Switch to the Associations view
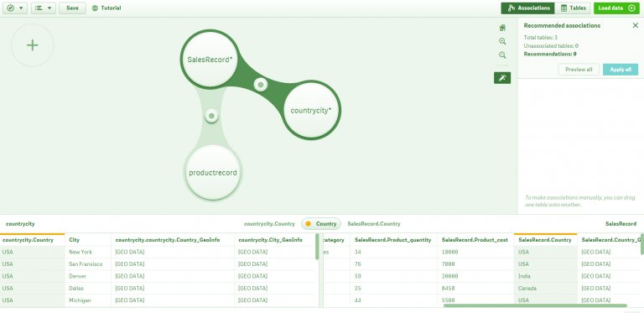Screen dimensions: 644x313 pyautogui.click(x=527, y=8)
